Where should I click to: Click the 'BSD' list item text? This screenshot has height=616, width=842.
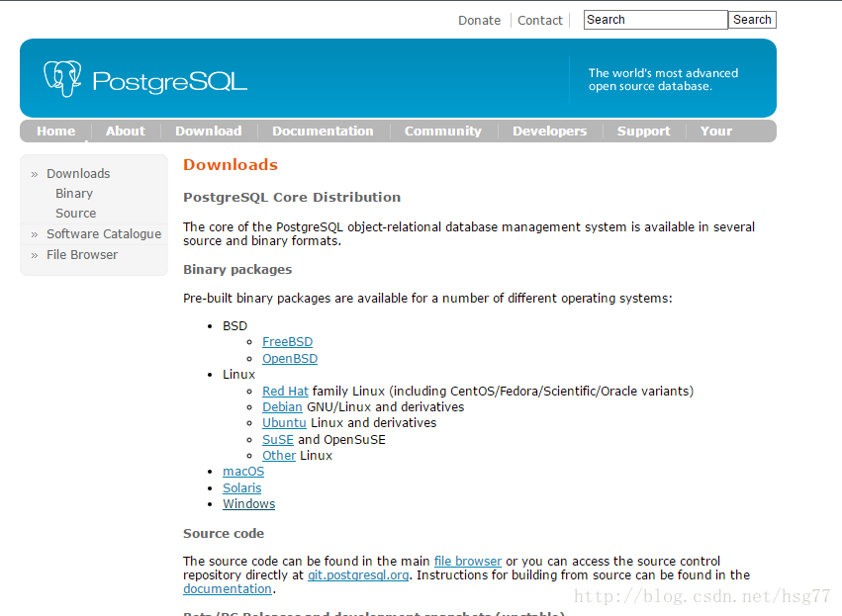[234, 325]
